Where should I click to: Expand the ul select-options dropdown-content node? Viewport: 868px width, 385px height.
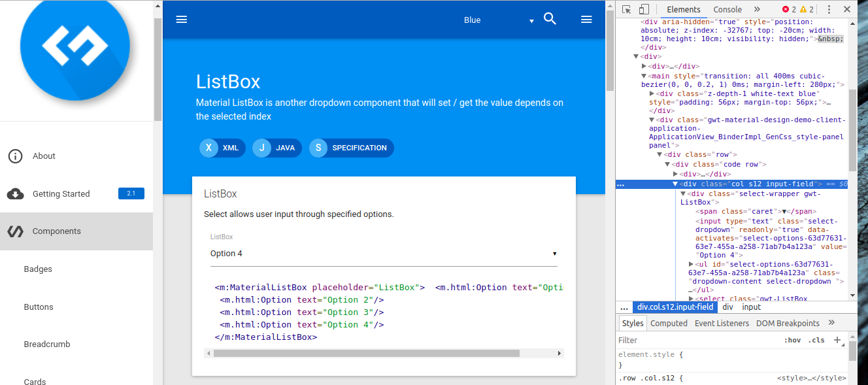click(x=692, y=264)
